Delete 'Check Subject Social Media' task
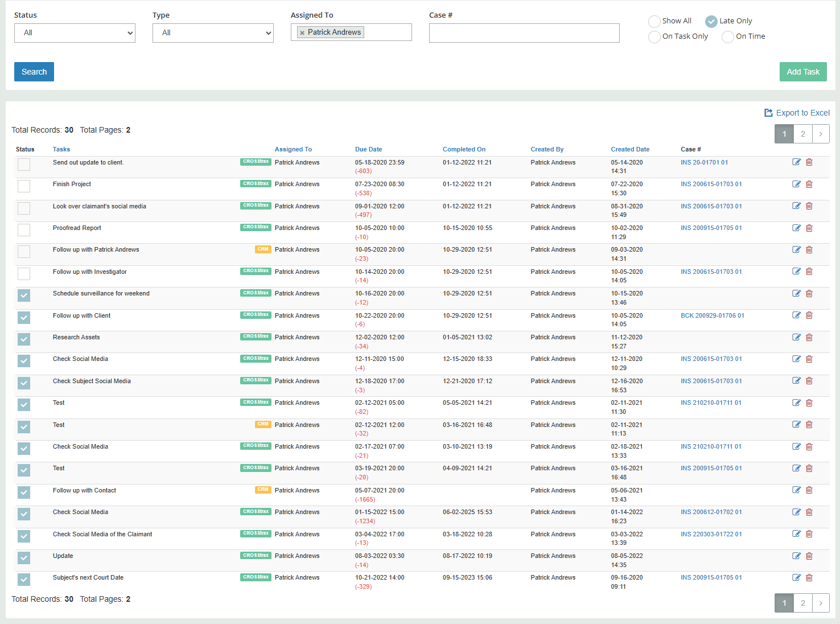840x624 pixels. pos(809,381)
